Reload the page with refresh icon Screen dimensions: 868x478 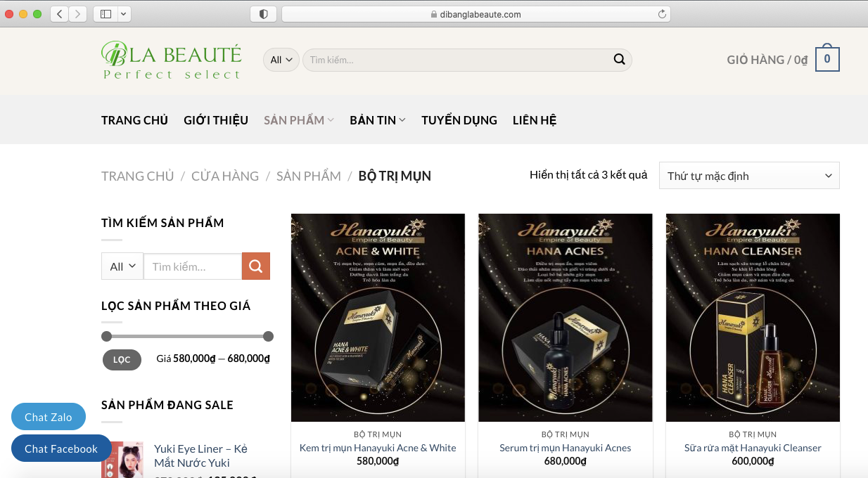click(x=662, y=14)
